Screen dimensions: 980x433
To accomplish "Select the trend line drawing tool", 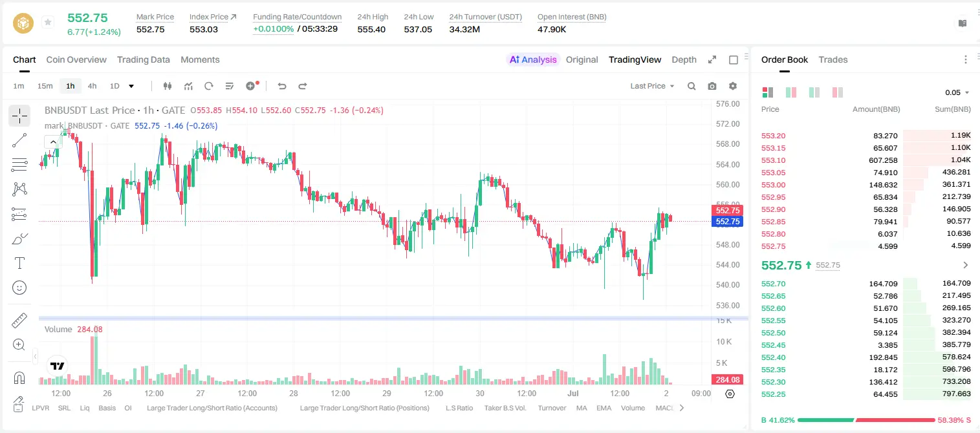I will (x=19, y=140).
